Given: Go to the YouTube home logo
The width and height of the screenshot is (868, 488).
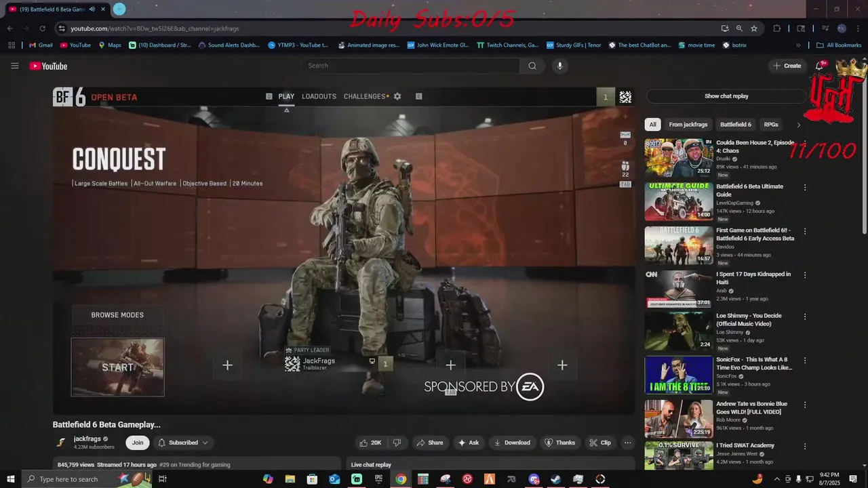Looking at the screenshot, I should 48,66.
